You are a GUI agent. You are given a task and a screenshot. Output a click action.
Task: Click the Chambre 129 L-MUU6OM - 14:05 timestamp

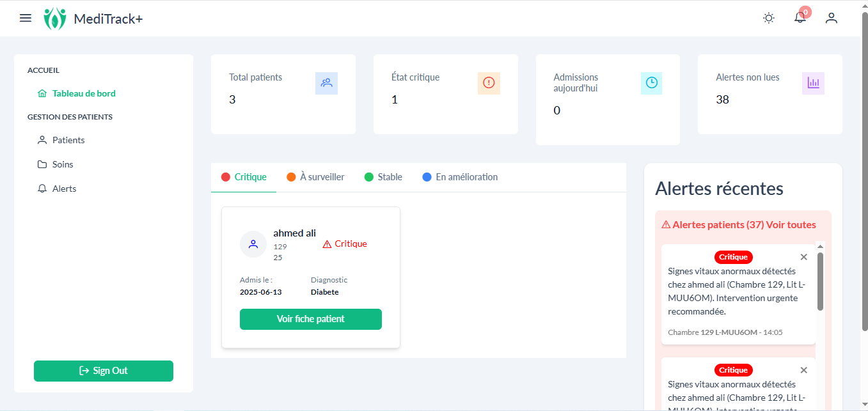pyautogui.click(x=725, y=332)
